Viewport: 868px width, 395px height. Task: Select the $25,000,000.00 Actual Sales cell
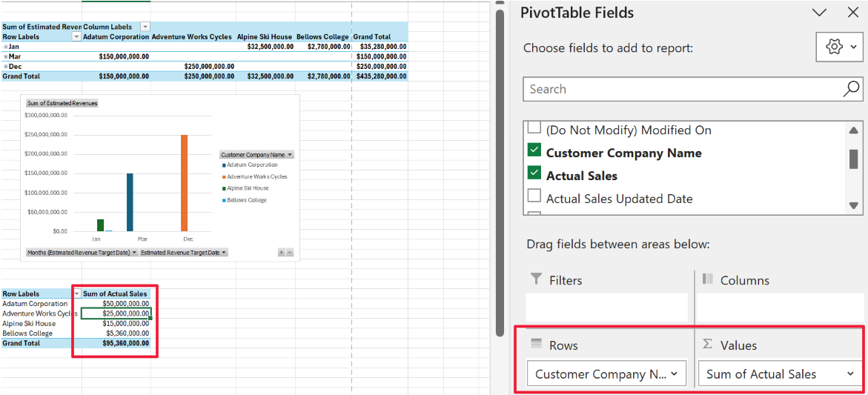pyautogui.click(x=116, y=313)
